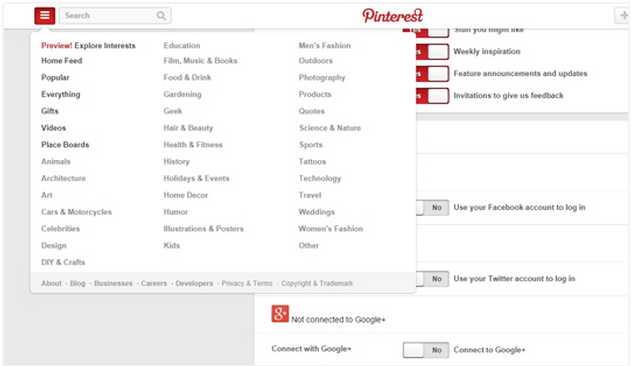
Task: Select Home Feed in the menu
Action: 62,61
